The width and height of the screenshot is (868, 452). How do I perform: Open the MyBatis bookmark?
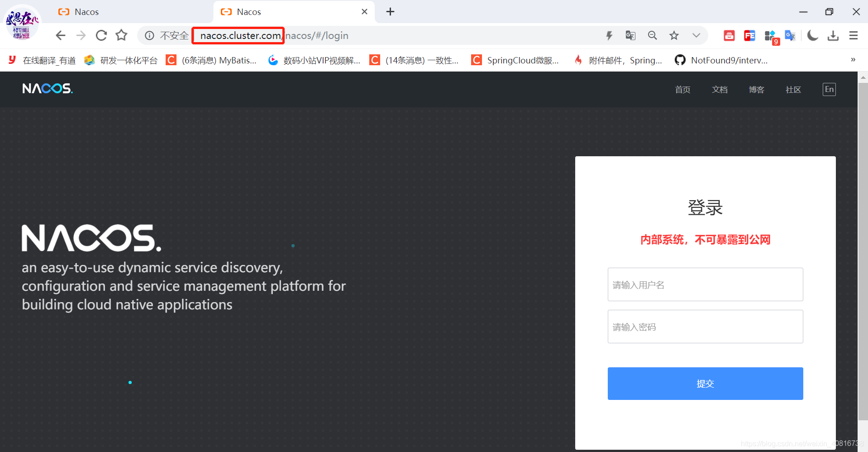click(x=211, y=60)
